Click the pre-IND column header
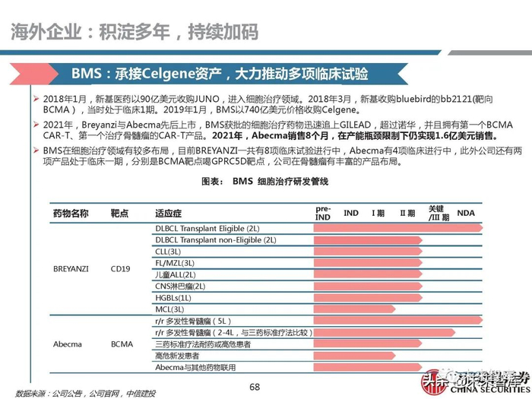Image resolution: width=532 pixels, height=399 pixels. pyautogui.click(x=323, y=213)
